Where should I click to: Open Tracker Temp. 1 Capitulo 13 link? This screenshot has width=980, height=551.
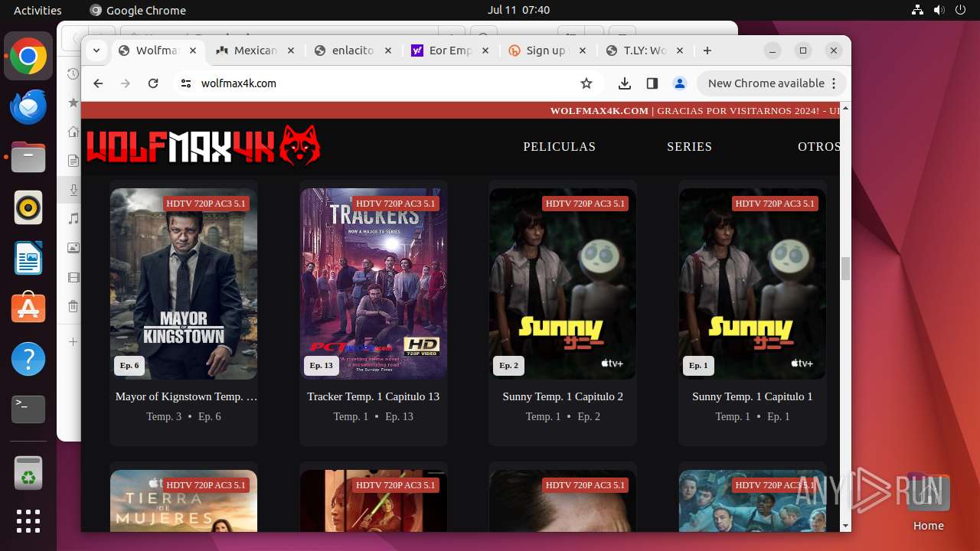coord(374,396)
